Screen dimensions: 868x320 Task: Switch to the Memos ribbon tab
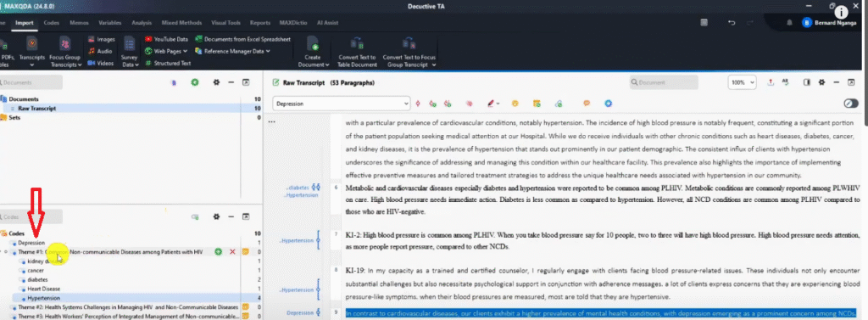(79, 23)
